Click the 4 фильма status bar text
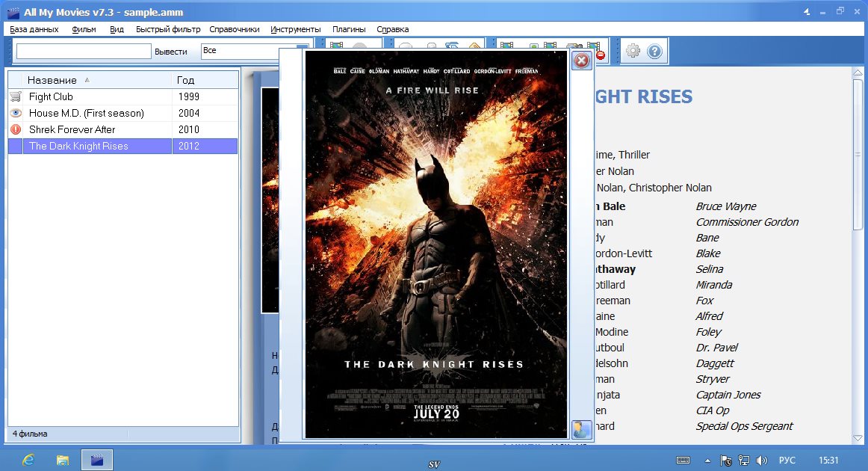The width and height of the screenshot is (868, 471). [30, 434]
